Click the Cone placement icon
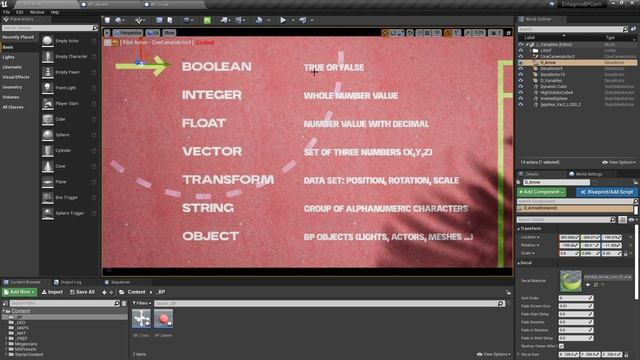This screenshot has height=360, width=640. [48, 166]
